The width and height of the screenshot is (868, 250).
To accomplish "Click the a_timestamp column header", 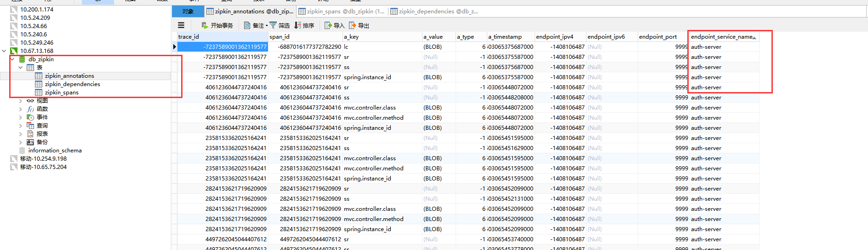I will [x=510, y=36].
